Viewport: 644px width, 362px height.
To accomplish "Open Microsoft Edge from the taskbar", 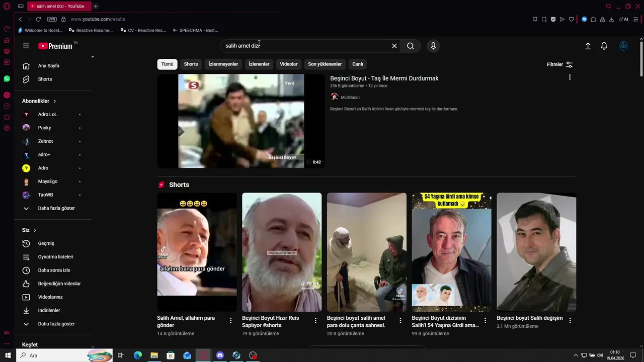I will [138, 355].
